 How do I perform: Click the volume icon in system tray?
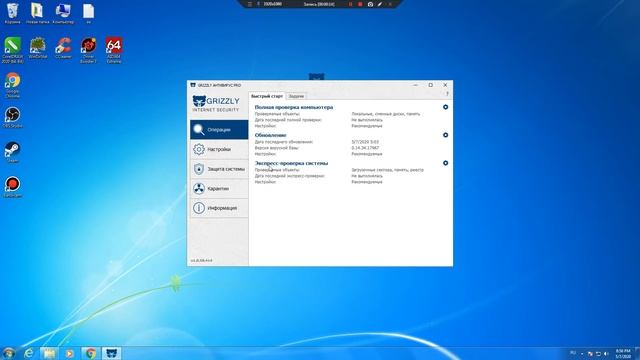(x=606, y=353)
